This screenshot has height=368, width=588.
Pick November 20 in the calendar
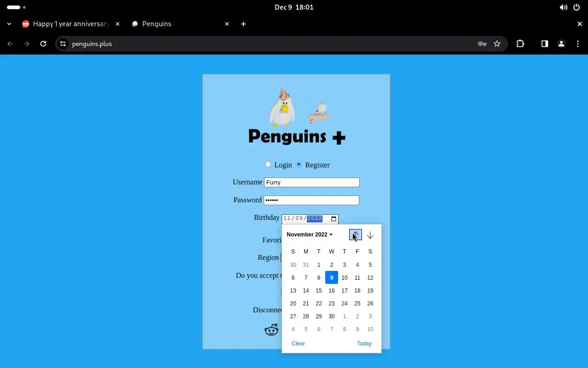tap(293, 304)
